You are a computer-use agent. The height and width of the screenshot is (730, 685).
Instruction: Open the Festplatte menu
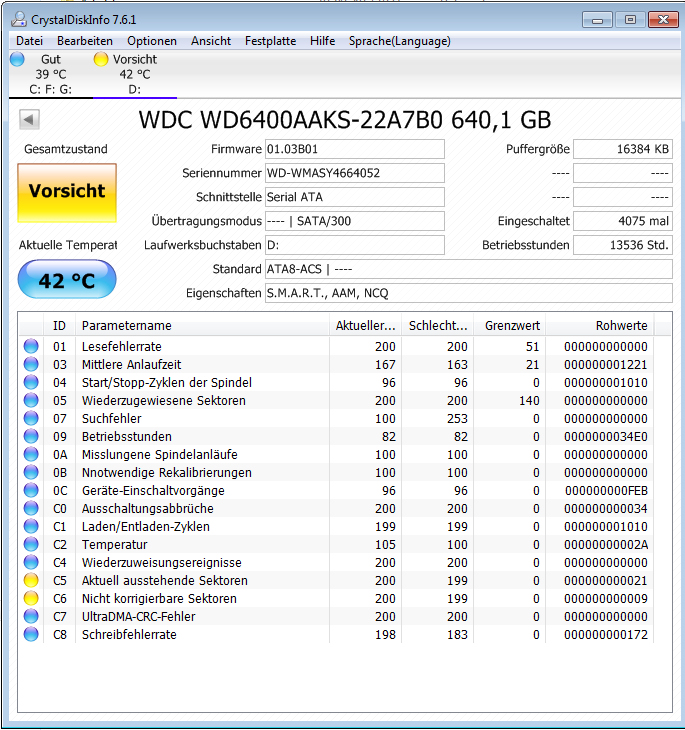click(270, 41)
